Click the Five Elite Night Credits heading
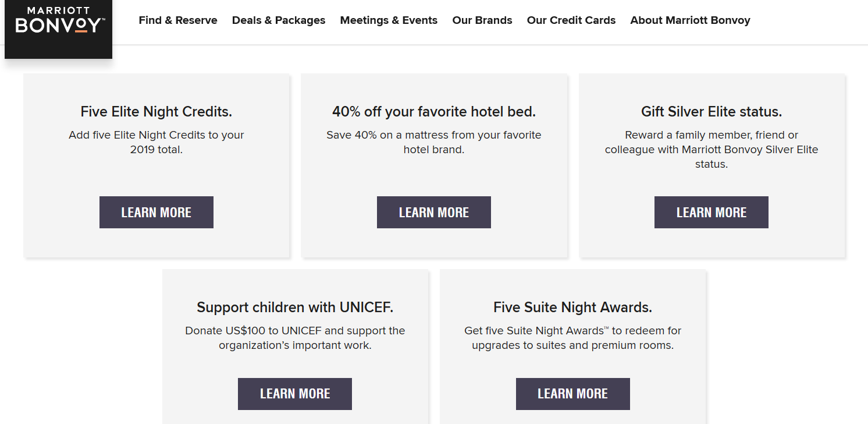The height and width of the screenshot is (424, 868). coord(156,111)
